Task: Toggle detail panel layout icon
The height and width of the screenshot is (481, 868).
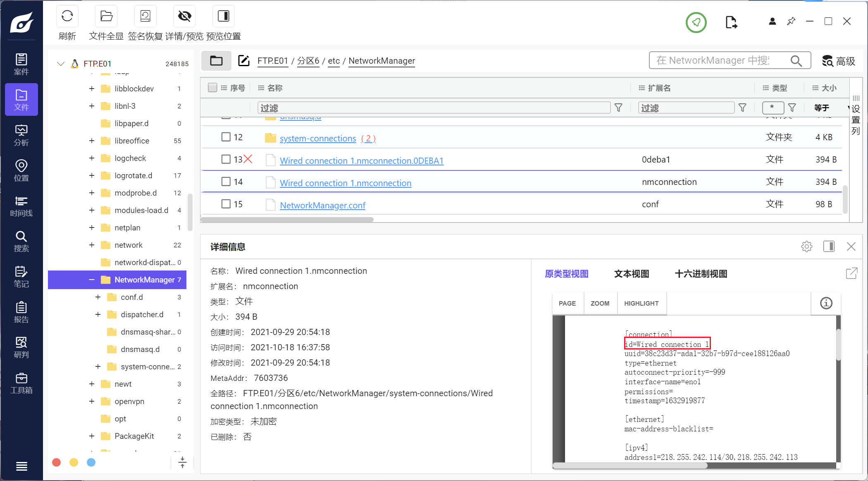Action: [x=829, y=246]
